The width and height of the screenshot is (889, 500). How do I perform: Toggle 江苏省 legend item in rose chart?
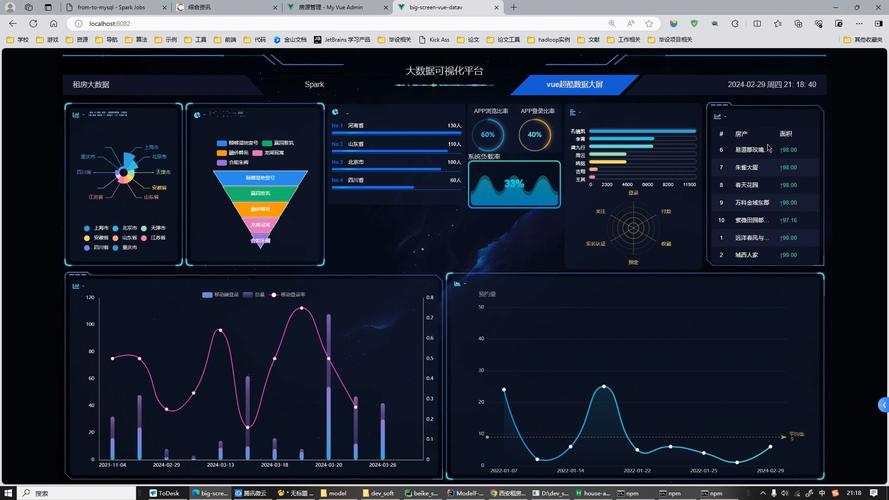point(153,238)
